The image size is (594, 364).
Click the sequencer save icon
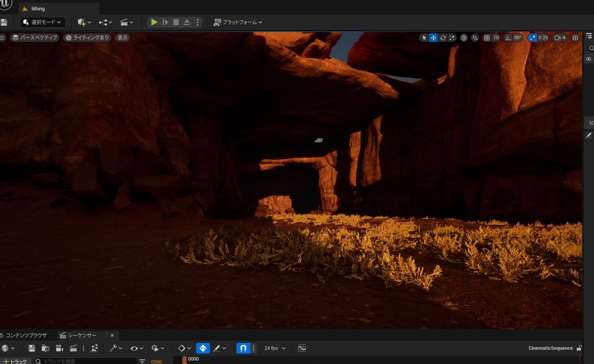coord(32,348)
